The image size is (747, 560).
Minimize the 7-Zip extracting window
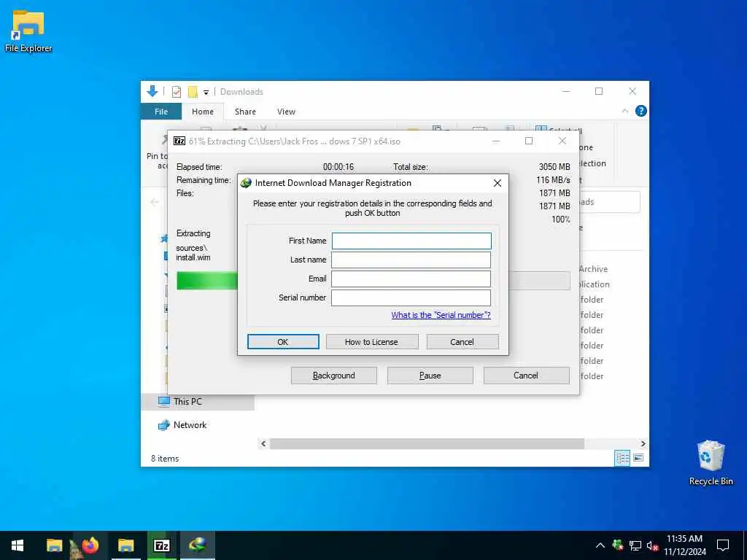[x=496, y=141]
